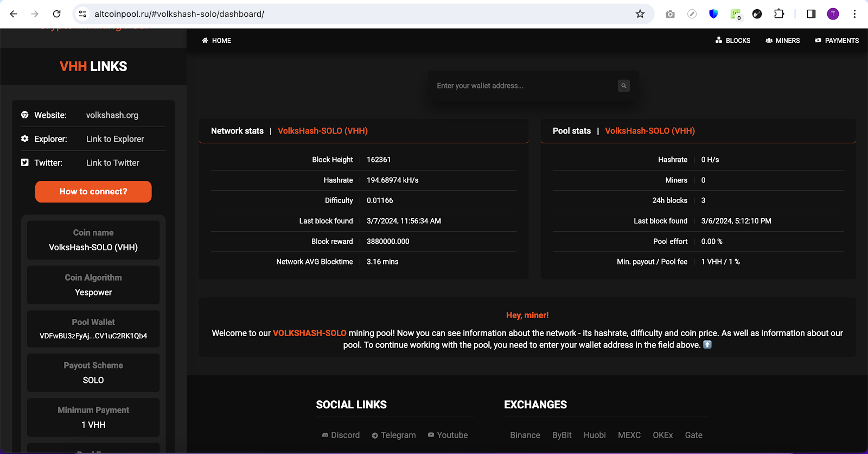Open the Huobi exchange link

click(595, 436)
